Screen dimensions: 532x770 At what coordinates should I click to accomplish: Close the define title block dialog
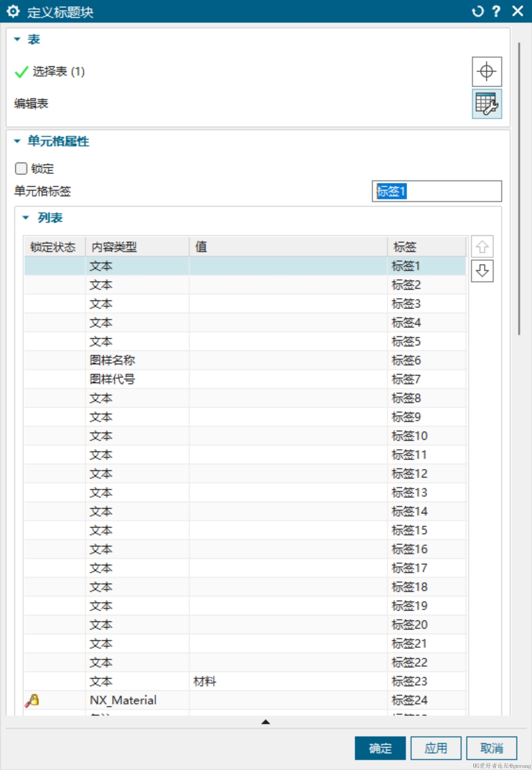point(517,11)
